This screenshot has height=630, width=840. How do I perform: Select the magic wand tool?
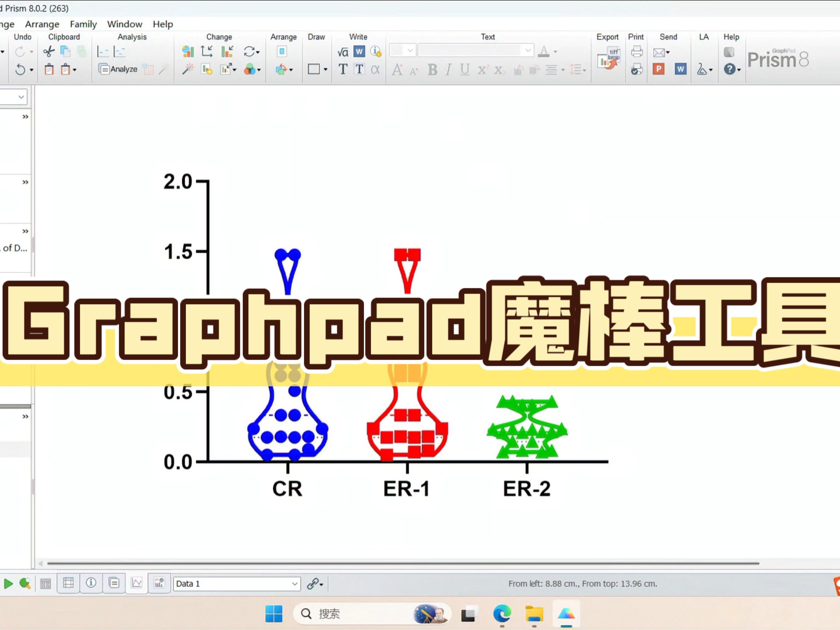[188, 69]
